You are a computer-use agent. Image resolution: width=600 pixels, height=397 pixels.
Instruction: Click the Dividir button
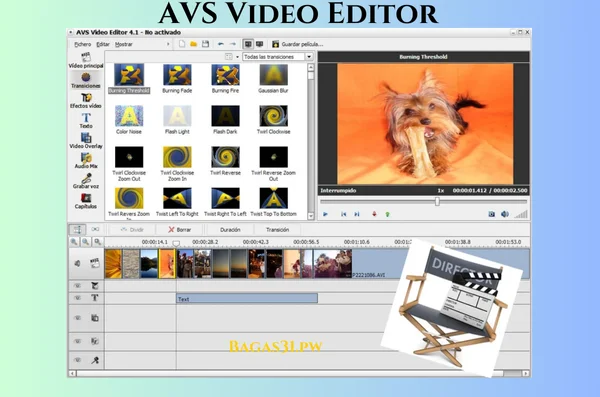coord(132,230)
